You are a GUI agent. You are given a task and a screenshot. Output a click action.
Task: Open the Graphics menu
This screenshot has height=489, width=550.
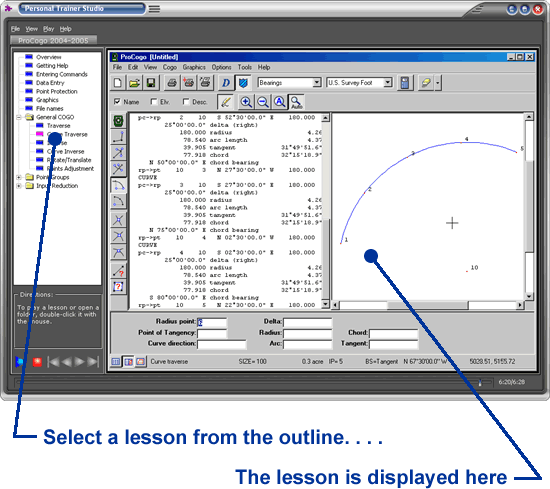coord(194,67)
